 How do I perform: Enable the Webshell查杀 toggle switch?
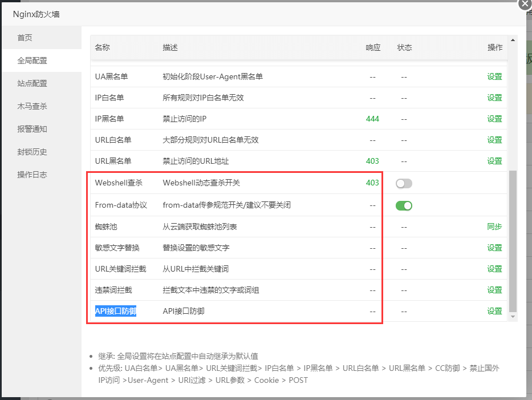(404, 183)
